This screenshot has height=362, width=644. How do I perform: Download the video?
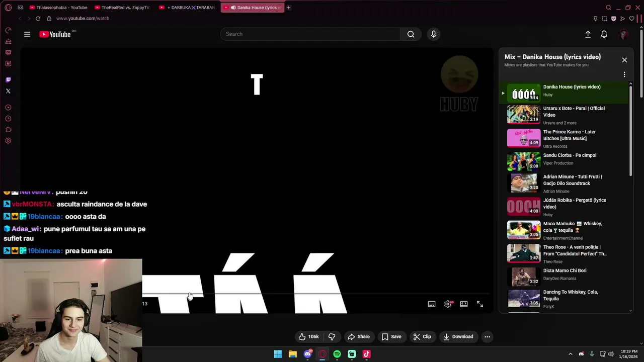click(458, 337)
